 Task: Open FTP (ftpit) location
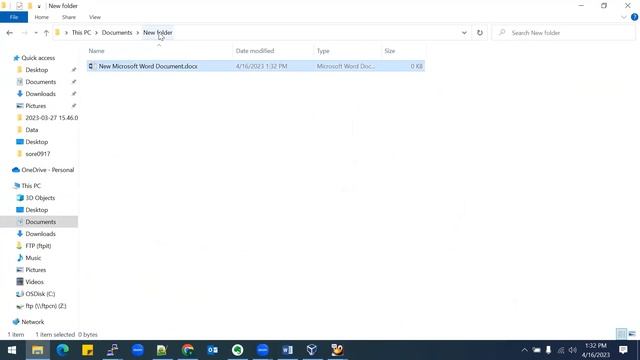click(x=38, y=246)
